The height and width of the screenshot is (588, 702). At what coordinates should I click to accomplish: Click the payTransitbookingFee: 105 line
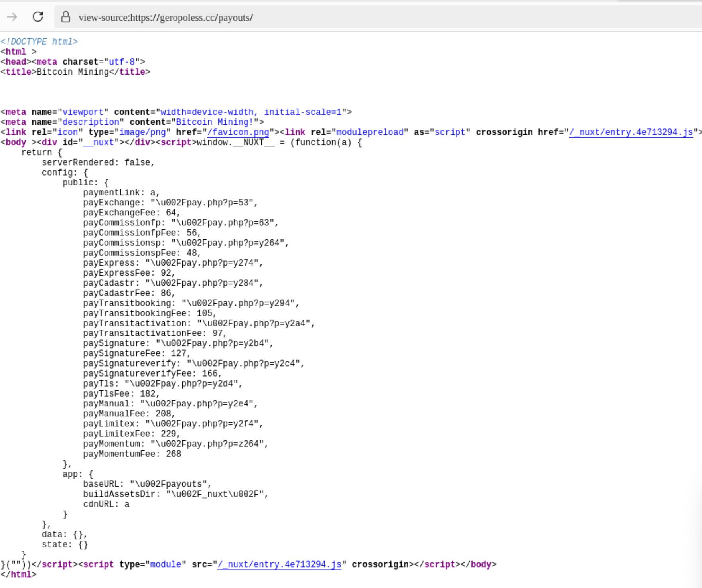150,313
